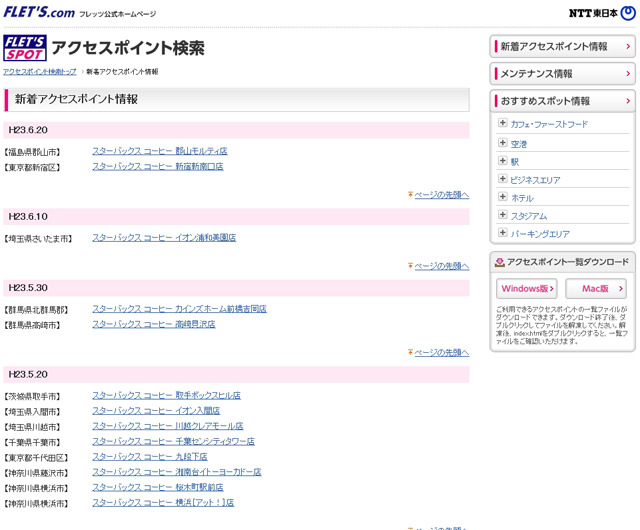Click the 【埼玉県さいたま市】 location label
Screen dimensions: 640x530
(38, 239)
